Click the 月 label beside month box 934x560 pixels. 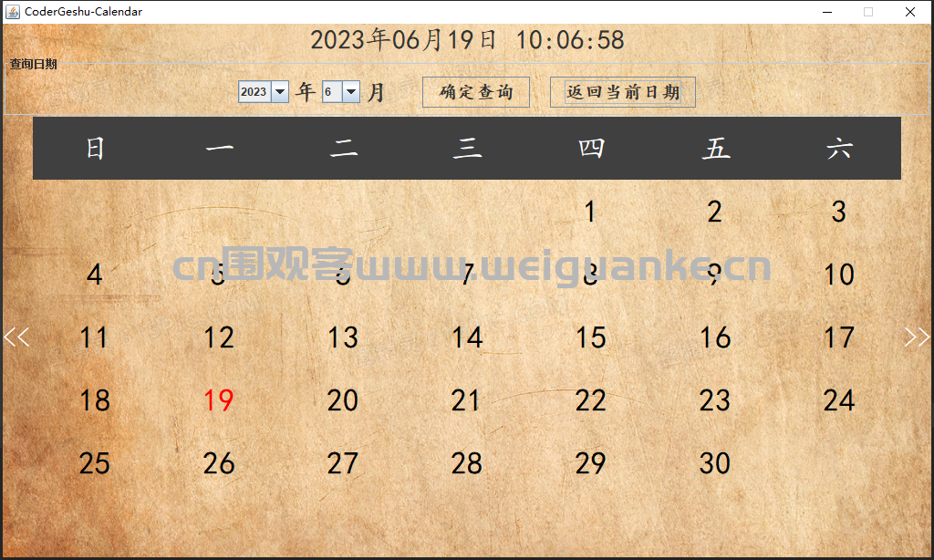click(375, 92)
